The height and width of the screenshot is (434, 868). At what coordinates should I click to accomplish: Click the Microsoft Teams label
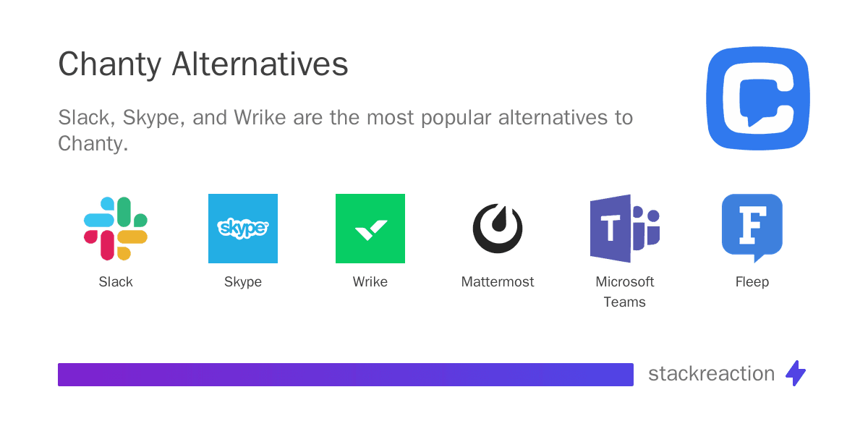pyautogui.click(x=625, y=292)
